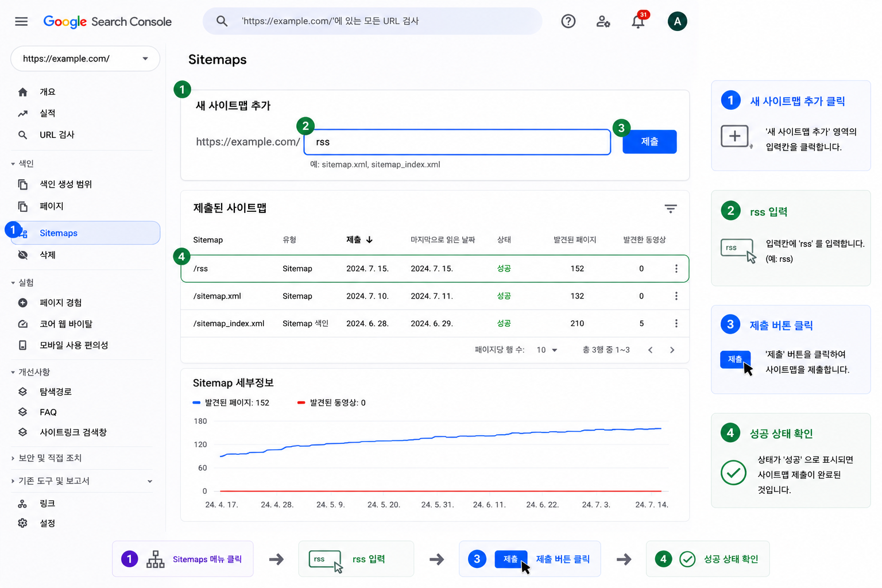Open the /rss sitemap entry
Viewport: 882px width, 588px height.
200,269
